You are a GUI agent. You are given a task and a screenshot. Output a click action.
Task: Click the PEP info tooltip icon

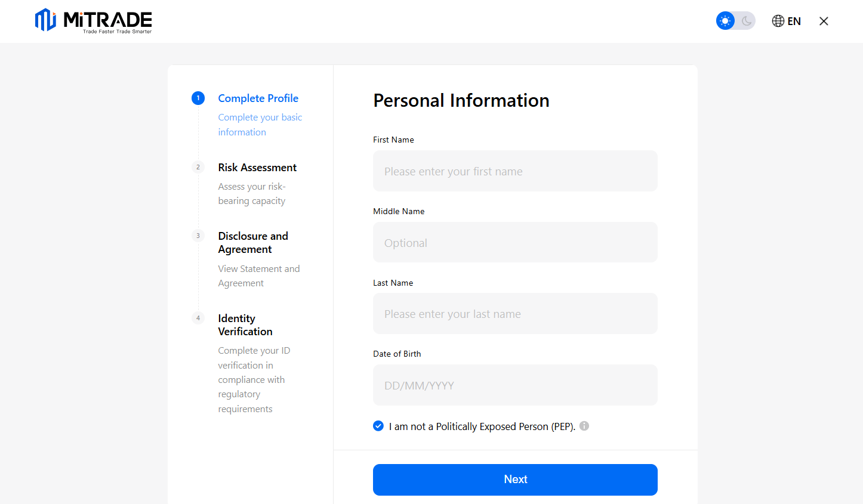point(584,426)
